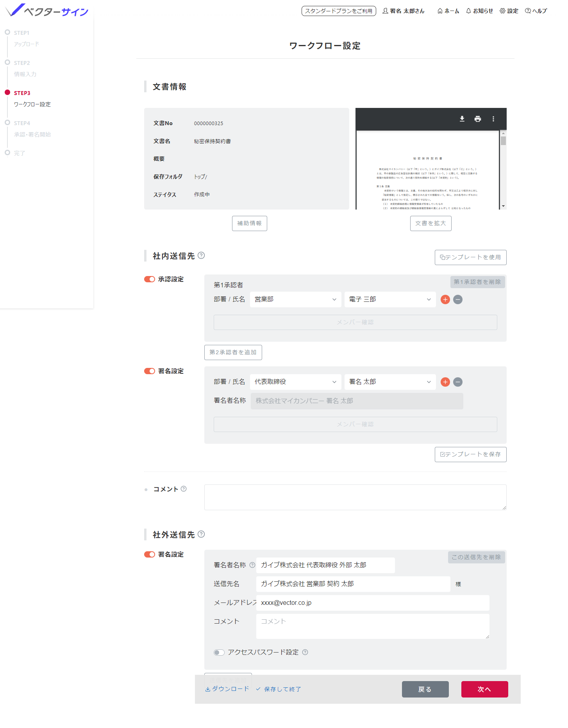
Task: Open help for 社外送信先 section
Action: tap(201, 534)
